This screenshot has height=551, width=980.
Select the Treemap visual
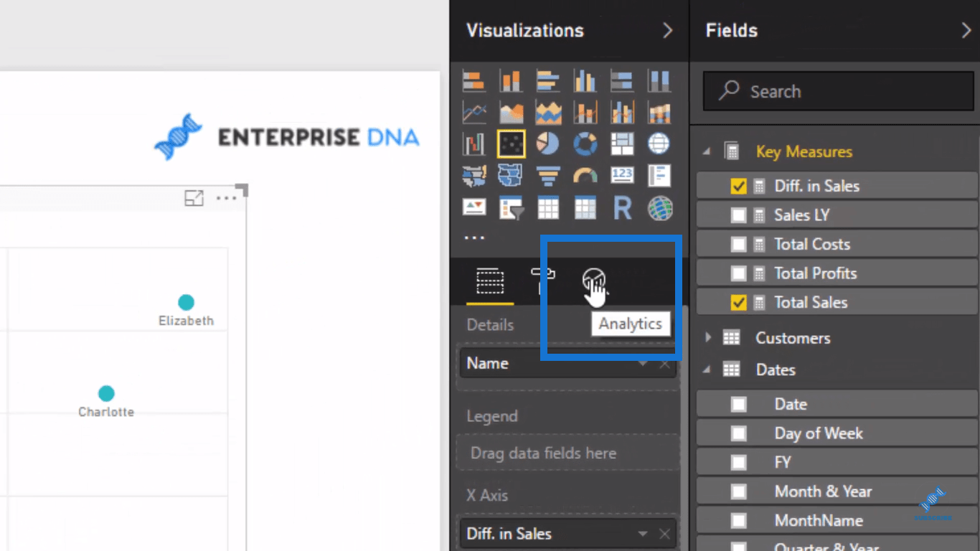[622, 144]
